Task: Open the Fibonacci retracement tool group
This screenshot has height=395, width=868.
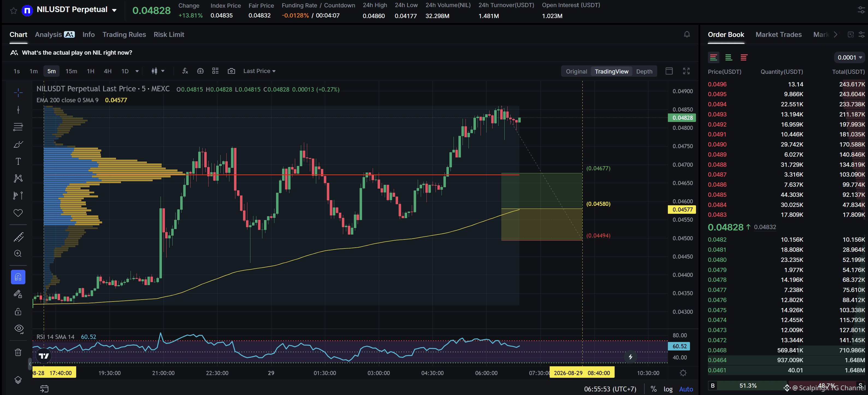Action: pos(18,127)
